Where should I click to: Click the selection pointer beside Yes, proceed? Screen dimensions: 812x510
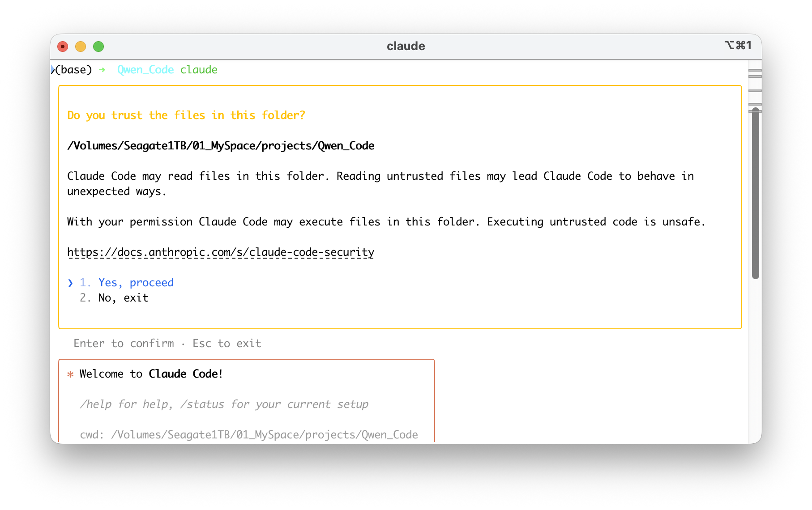pos(71,282)
